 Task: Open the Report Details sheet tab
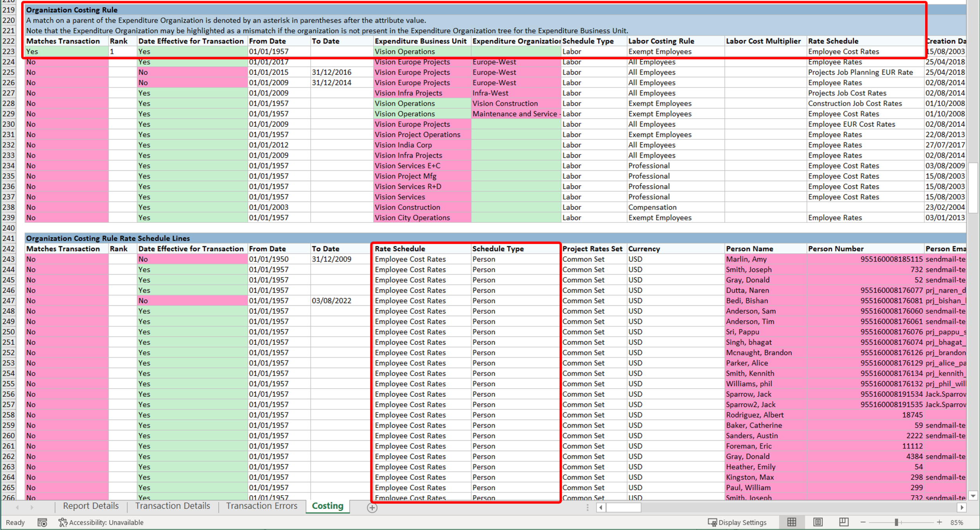click(x=91, y=506)
